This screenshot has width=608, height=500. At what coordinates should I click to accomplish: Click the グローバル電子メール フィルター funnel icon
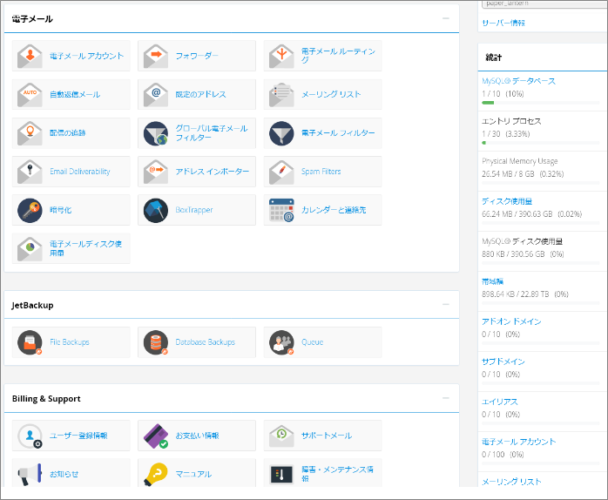[x=156, y=133]
